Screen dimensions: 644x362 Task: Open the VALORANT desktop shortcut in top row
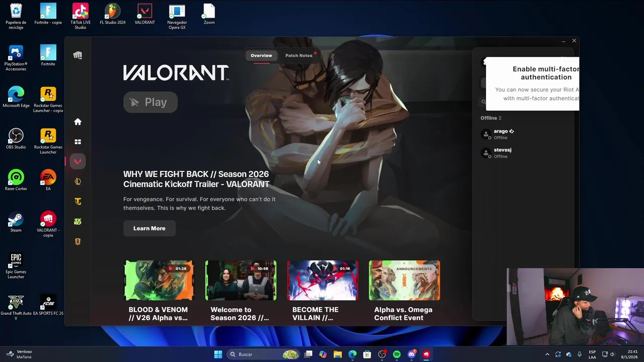click(145, 14)
